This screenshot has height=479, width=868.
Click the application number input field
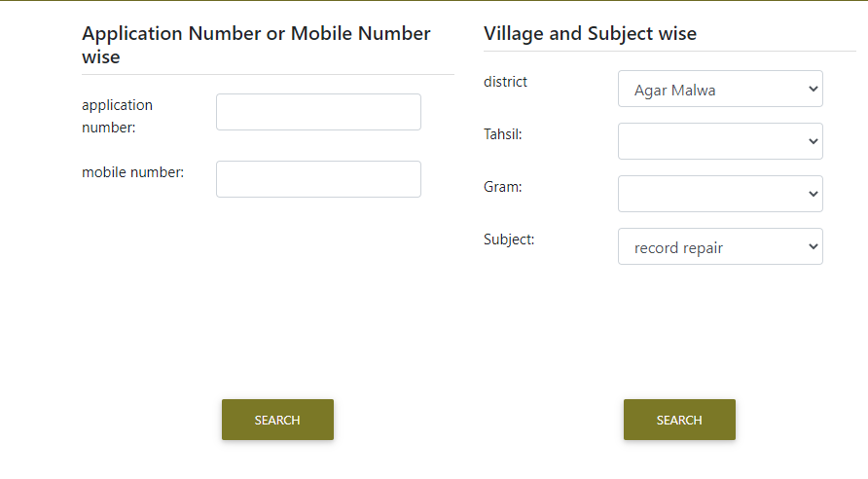pos(318,112)
